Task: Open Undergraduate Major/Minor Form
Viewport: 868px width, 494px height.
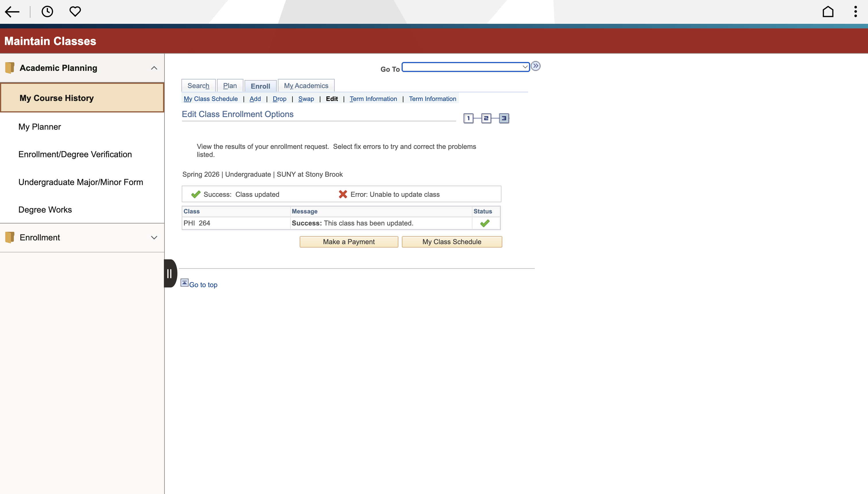Action: 82,182
